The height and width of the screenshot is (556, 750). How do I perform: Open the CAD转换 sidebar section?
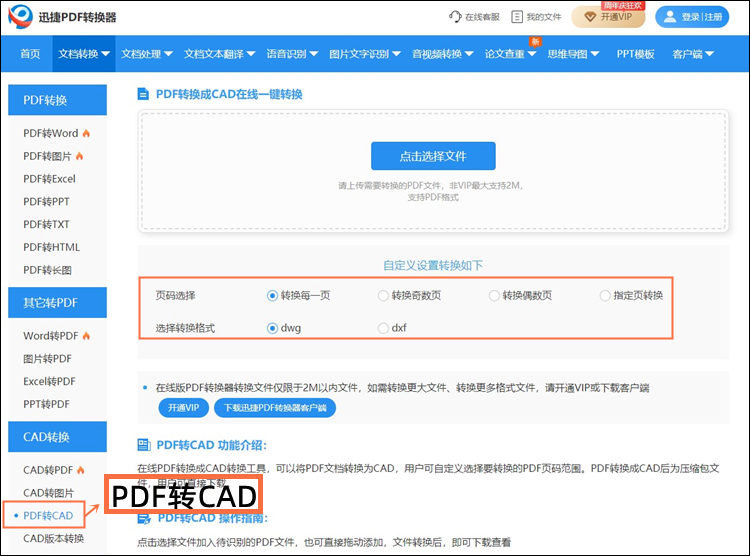tap(57, 437)
